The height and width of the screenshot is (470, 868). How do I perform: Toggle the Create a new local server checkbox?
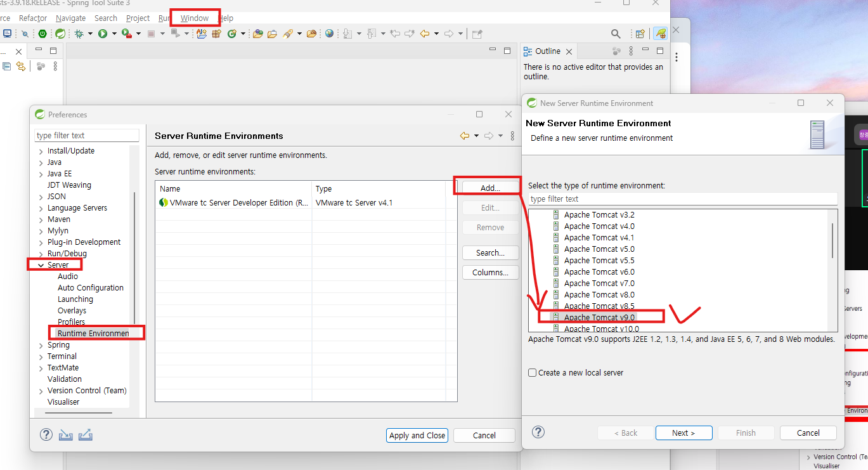pyautogui.click(x=533, y=373)
